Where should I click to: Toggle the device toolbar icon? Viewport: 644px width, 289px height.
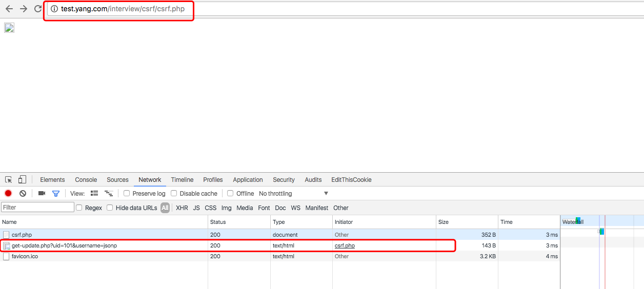(22, 180)
